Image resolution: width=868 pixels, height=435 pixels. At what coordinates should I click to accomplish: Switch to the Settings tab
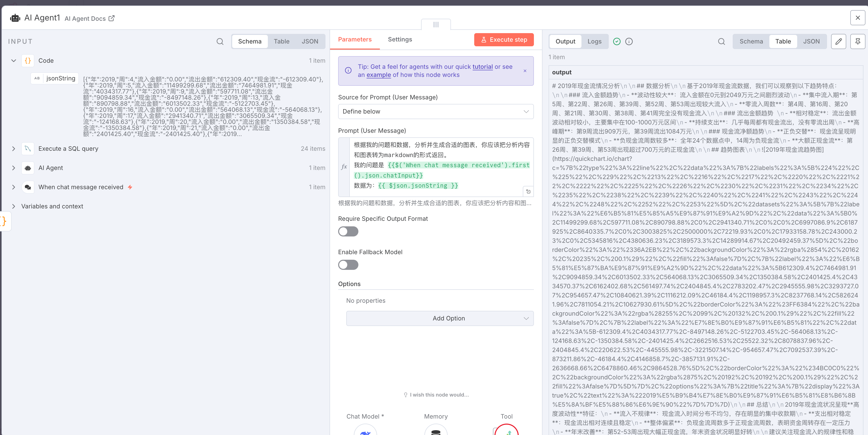[400, 39]
